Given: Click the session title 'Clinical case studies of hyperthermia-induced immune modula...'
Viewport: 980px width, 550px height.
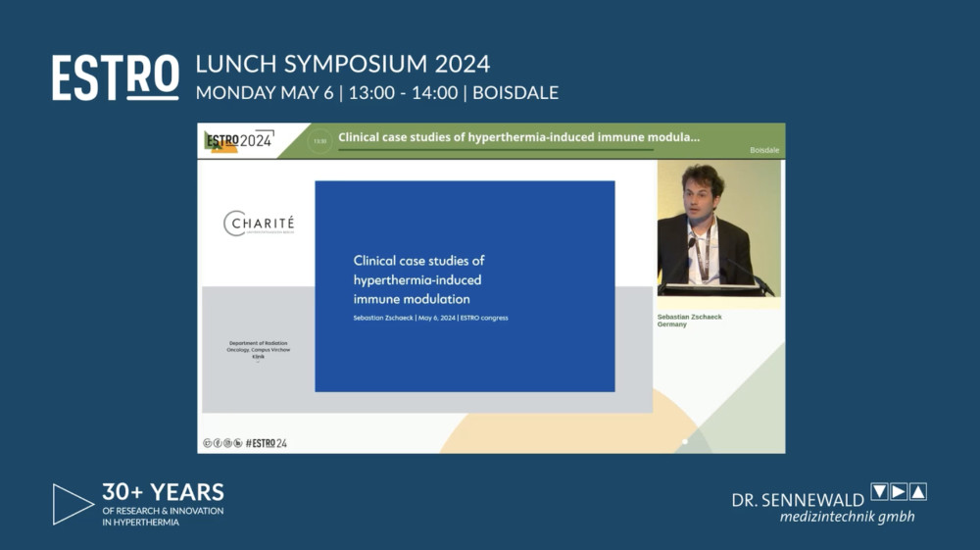Looking at the screenshot, I should tap(518, 137).
